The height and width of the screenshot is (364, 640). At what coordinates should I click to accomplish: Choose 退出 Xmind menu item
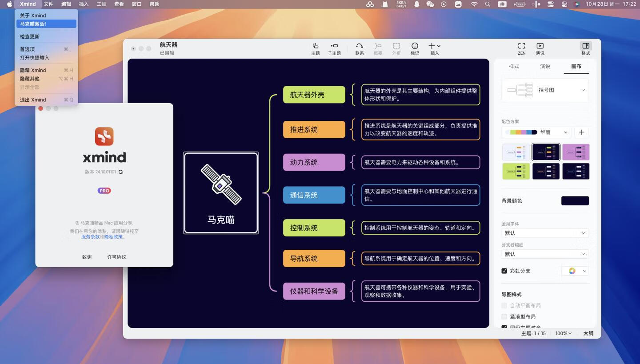coord(46,100)
